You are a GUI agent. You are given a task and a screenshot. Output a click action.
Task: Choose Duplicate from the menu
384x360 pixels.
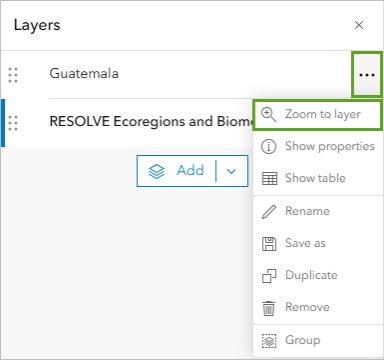coord(318,275)
